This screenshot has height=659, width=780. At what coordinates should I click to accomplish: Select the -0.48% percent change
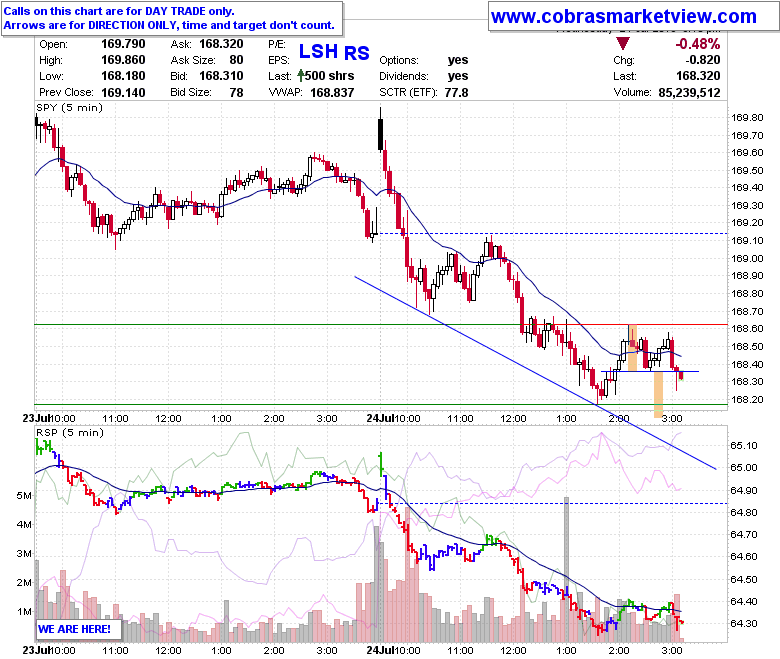point(697,44)
